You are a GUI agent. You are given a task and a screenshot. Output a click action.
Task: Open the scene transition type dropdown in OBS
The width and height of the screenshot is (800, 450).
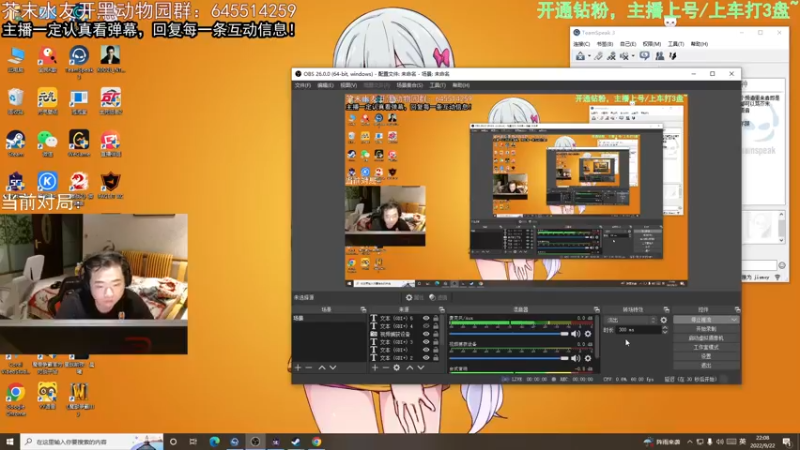631,320
